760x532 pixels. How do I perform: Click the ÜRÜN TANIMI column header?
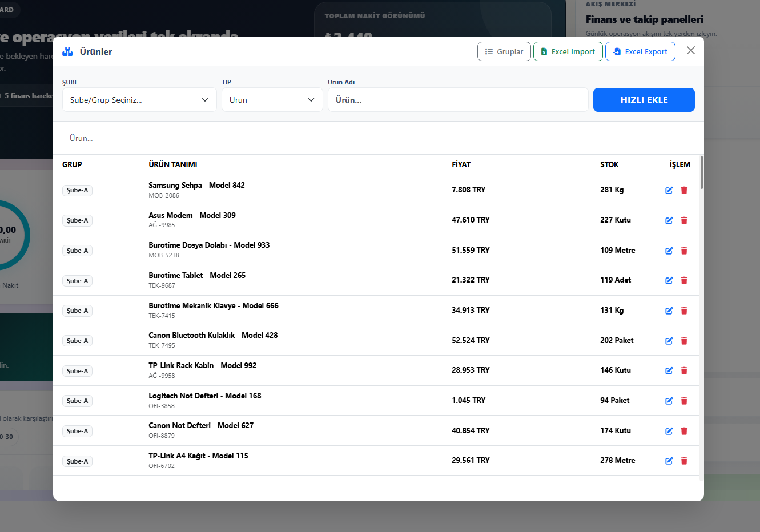(173, 164)
